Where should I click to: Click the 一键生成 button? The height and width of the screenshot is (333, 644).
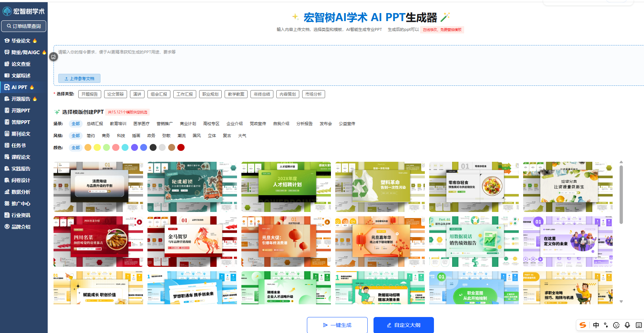point(337,325)
